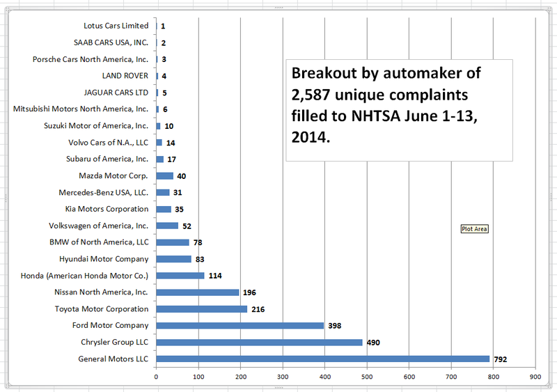This screenshot has width=557, height=392.
Task: Select the 398 data label
Action: point(335,326)
